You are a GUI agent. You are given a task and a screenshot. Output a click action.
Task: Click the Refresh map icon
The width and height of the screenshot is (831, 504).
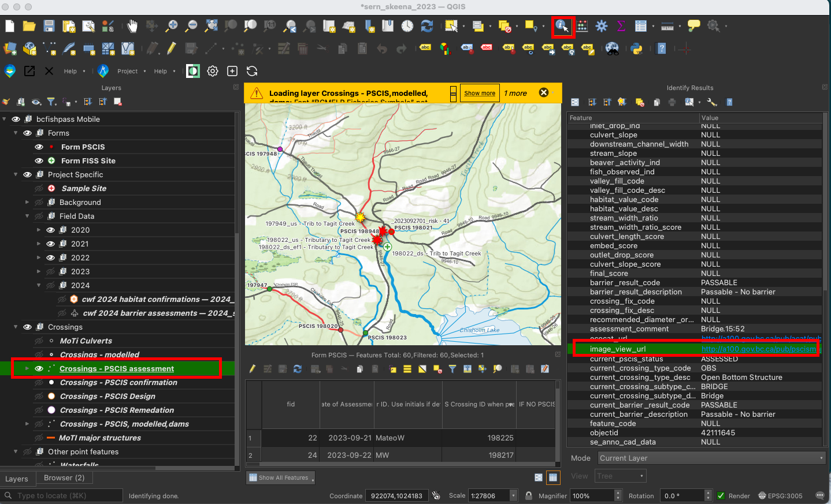(427, 26)
